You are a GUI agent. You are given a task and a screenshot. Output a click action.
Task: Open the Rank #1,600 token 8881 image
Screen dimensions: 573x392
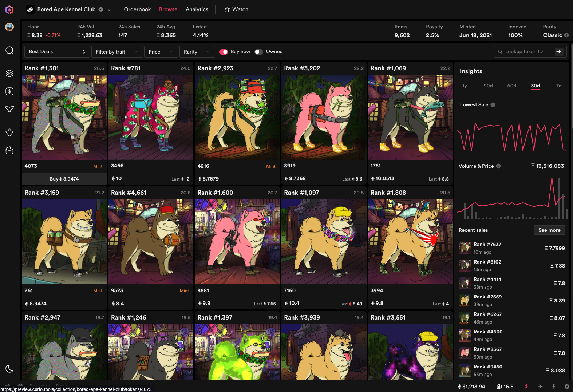click(x=237, y=242)
